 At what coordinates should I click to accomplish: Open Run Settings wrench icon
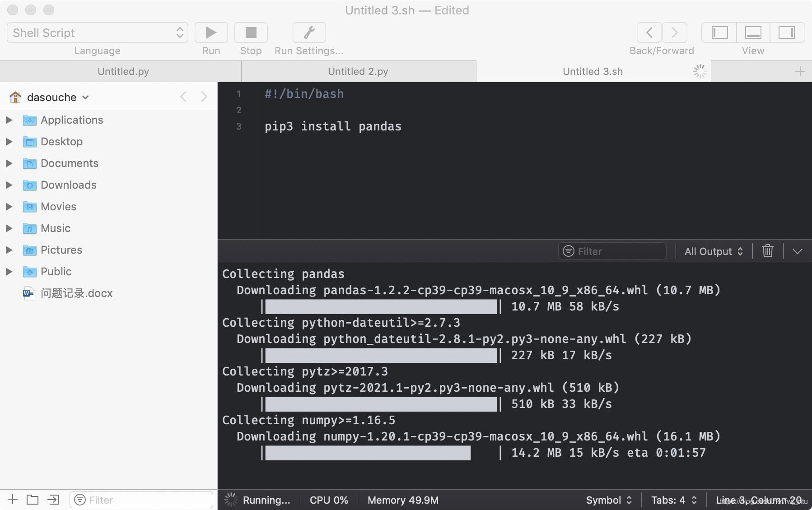tap(309, 32)
